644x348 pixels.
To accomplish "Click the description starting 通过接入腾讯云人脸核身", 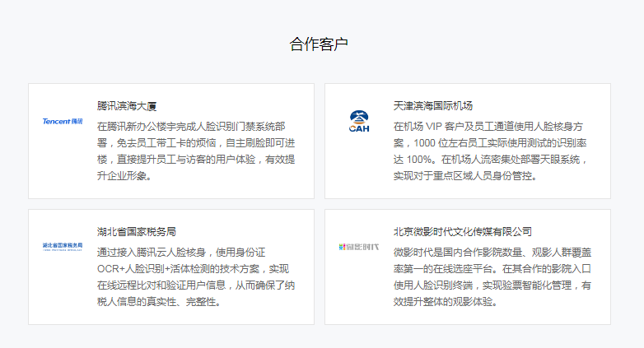I will click(196, 277).
